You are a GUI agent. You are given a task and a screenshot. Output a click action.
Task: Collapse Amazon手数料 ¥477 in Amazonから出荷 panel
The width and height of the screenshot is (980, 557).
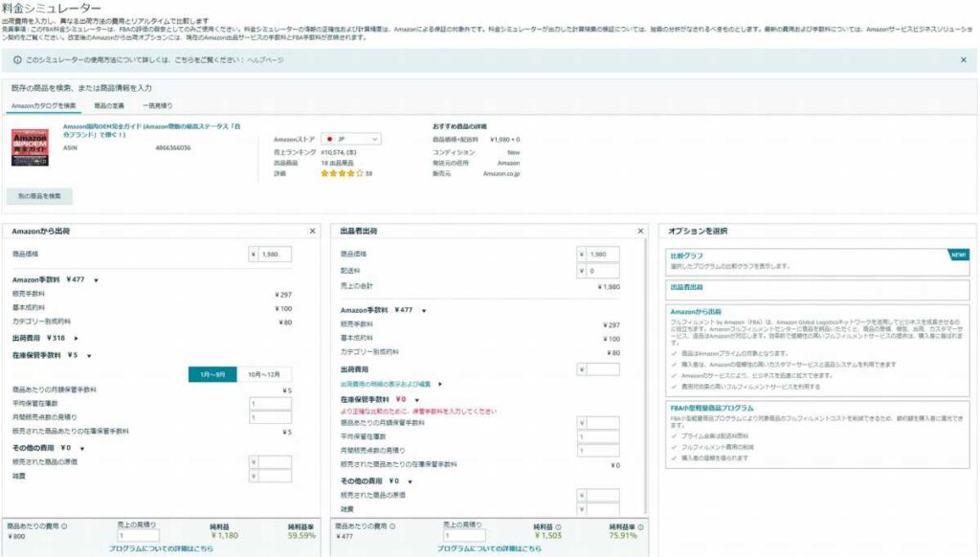click(96, 280)
